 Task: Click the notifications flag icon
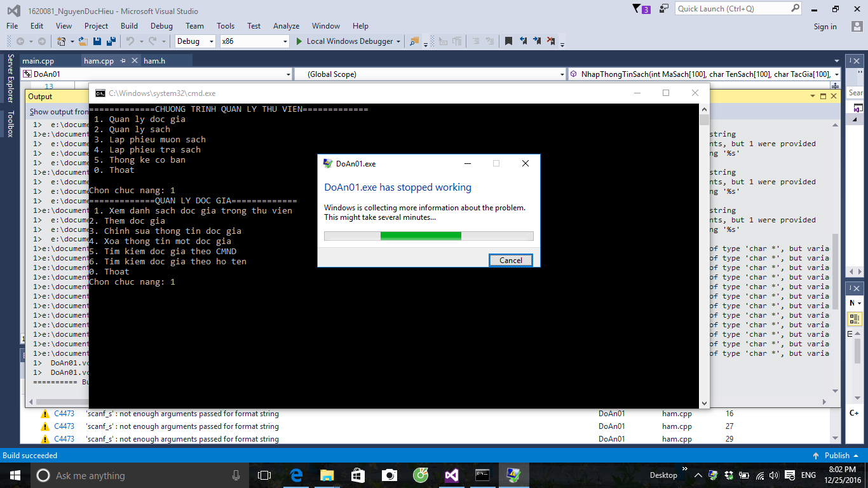tap(637, 9)
